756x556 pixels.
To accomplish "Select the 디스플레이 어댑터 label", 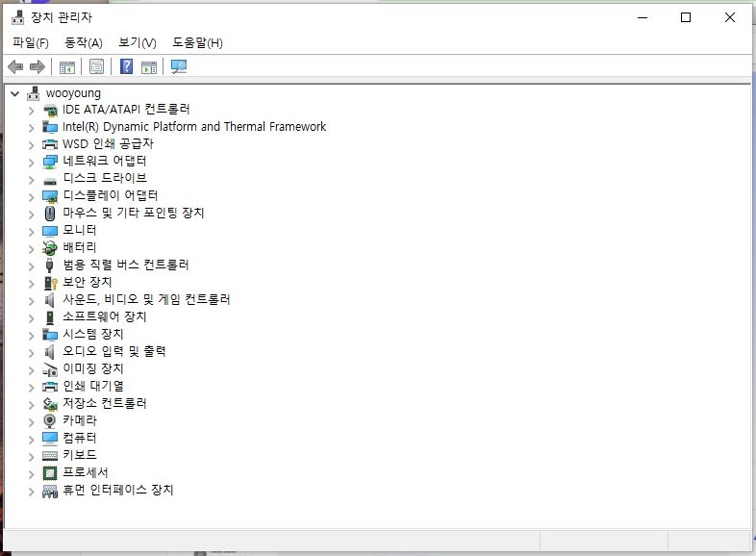I will (x=111, y=195).
